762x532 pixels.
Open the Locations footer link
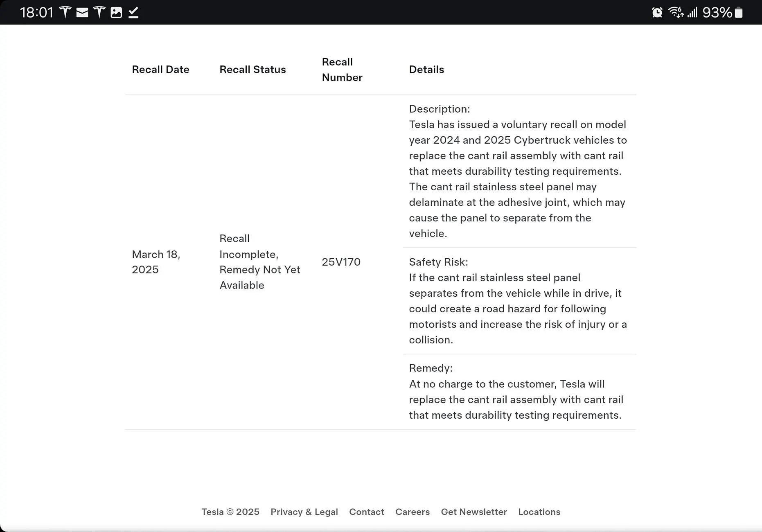(x=539, y=512)
